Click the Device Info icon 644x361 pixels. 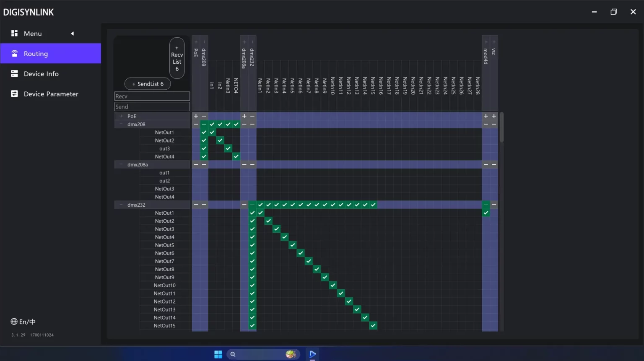click(x=14, y=74)
